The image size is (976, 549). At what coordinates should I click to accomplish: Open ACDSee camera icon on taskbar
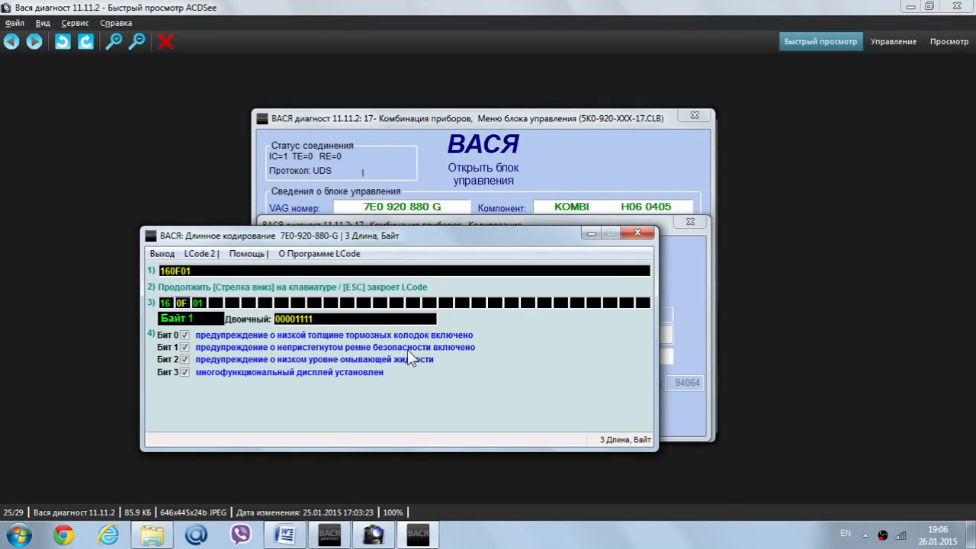pyautogui.click(x=373, y=535)
